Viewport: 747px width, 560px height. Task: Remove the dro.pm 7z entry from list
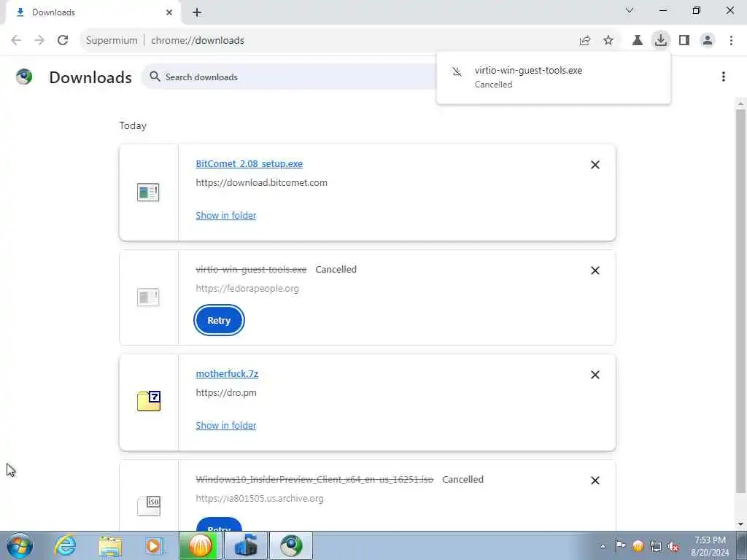pyautogui.click(x=595, y=375)
